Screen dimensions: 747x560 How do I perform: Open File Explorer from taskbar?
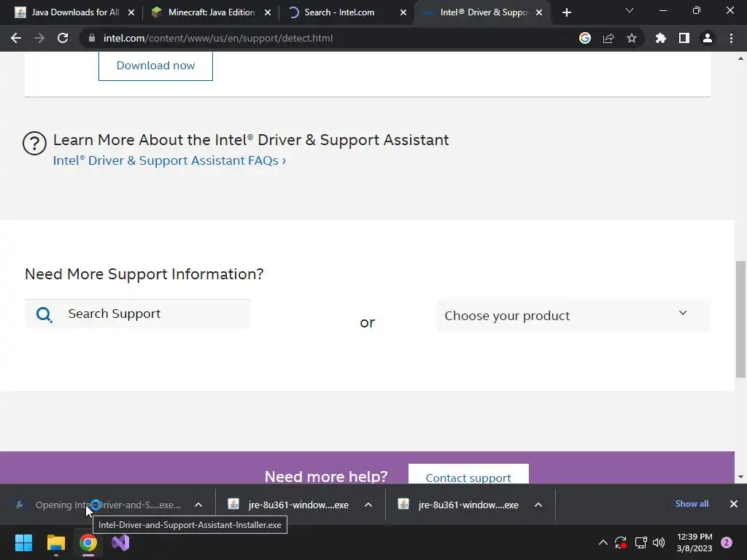tap(55, 542)
